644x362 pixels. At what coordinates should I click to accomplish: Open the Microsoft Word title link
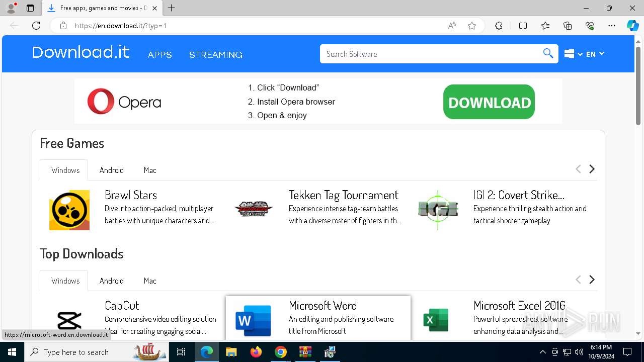pyautogui.click(x=323, y=306)
